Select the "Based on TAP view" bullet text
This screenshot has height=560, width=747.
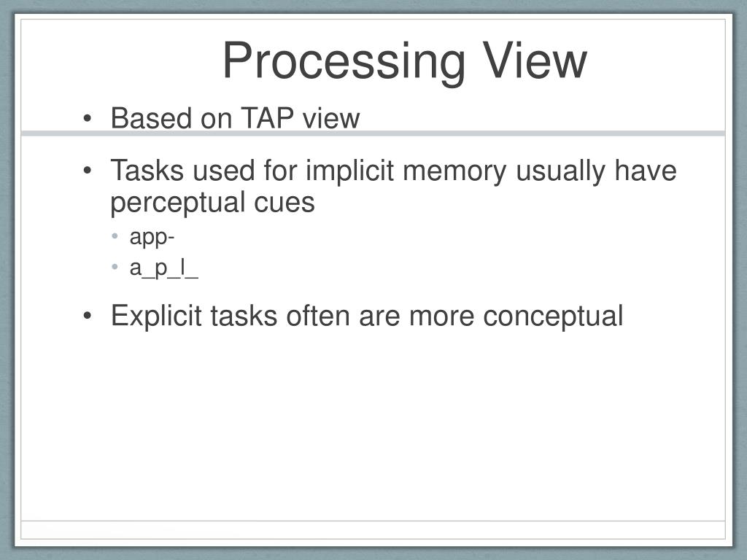pos(236,117)
